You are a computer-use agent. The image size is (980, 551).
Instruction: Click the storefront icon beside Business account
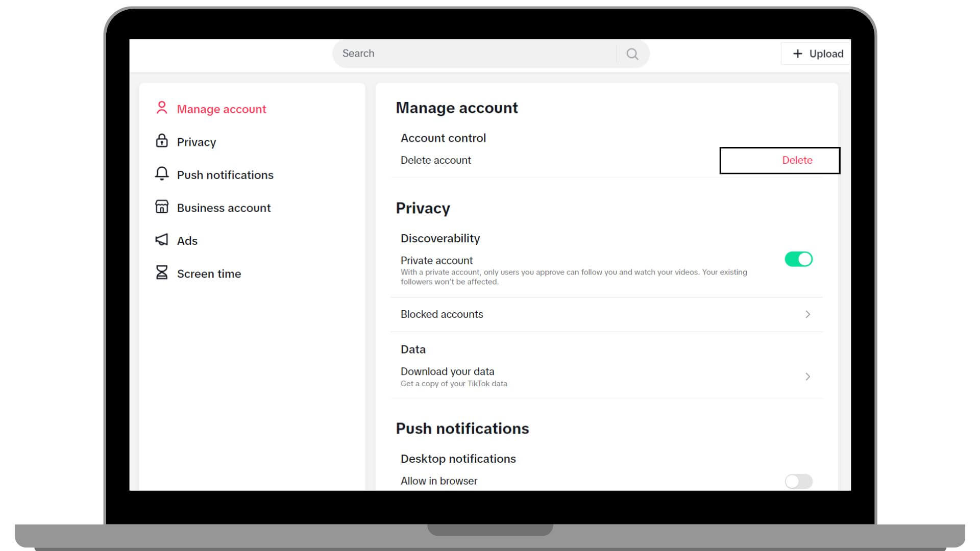pyautogui.click(x=162, y=207)
